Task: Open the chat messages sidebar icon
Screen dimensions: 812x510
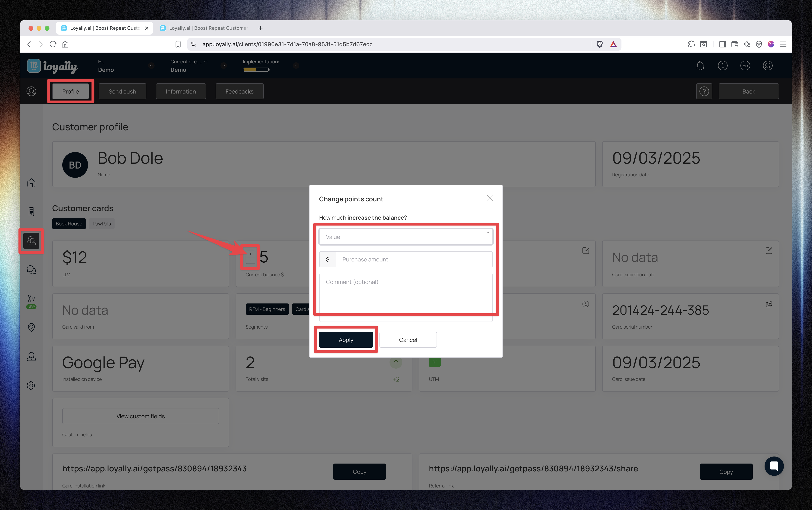Action: click(x=31, y=270)
